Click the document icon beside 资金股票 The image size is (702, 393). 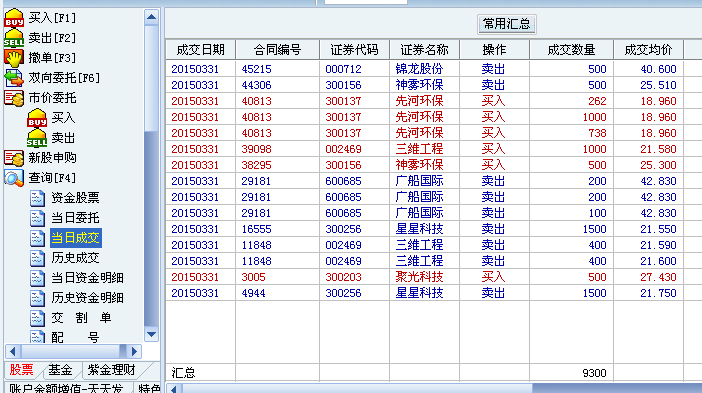click(x=37, y=198)
